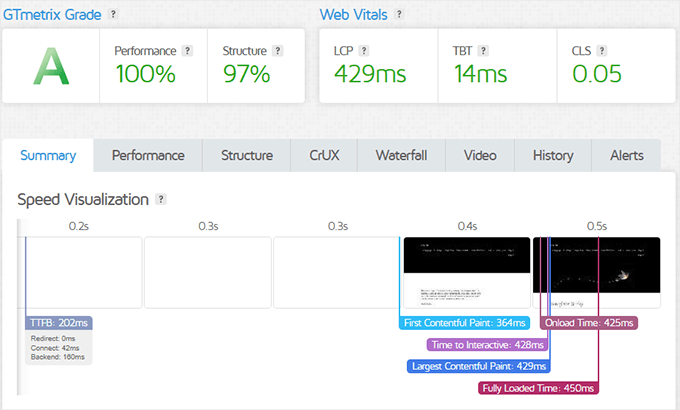Open the Structure tab
Image resolution: width=680 pixels, height=410 pixels.
coord(247,156)
